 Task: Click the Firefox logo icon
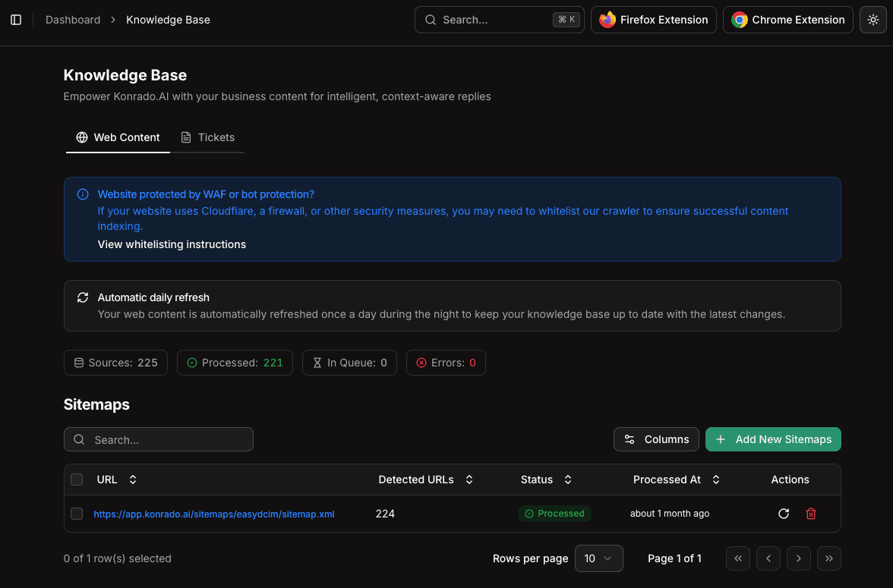pos(607,20)
